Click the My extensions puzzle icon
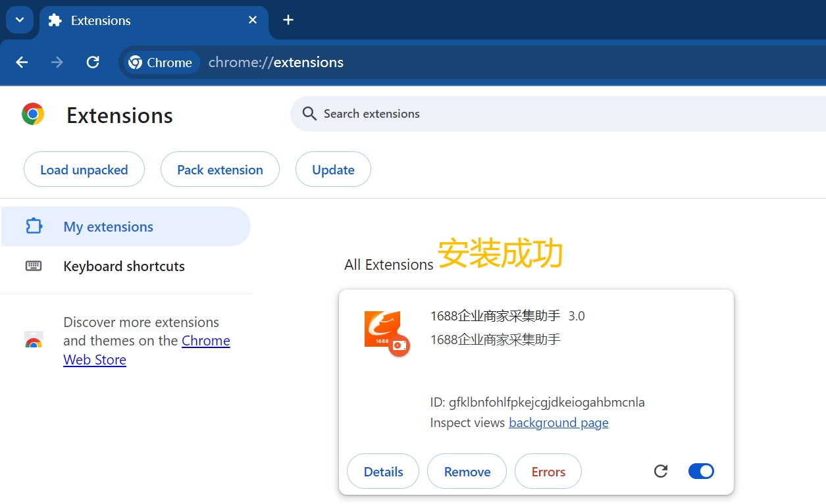Viewport: 826px width, 504px height. click(x=34, y=226)
